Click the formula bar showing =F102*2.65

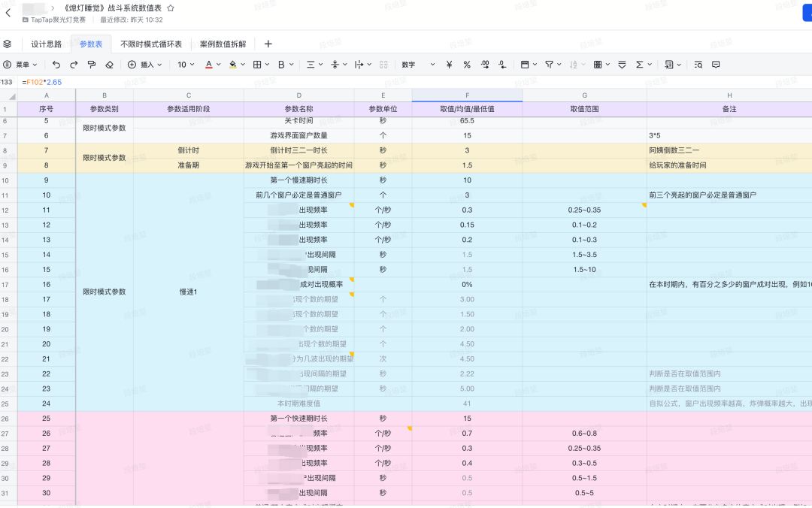(414, 82)
